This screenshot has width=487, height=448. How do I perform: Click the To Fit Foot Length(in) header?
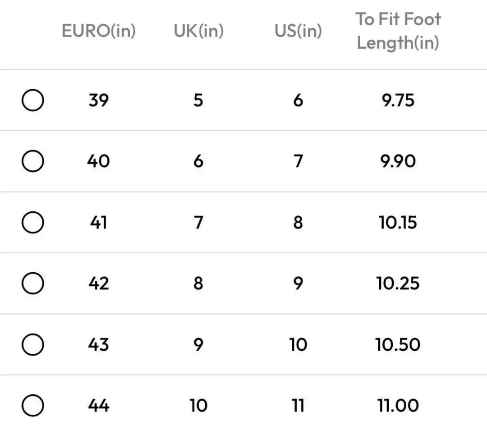[x=398, y=31]
